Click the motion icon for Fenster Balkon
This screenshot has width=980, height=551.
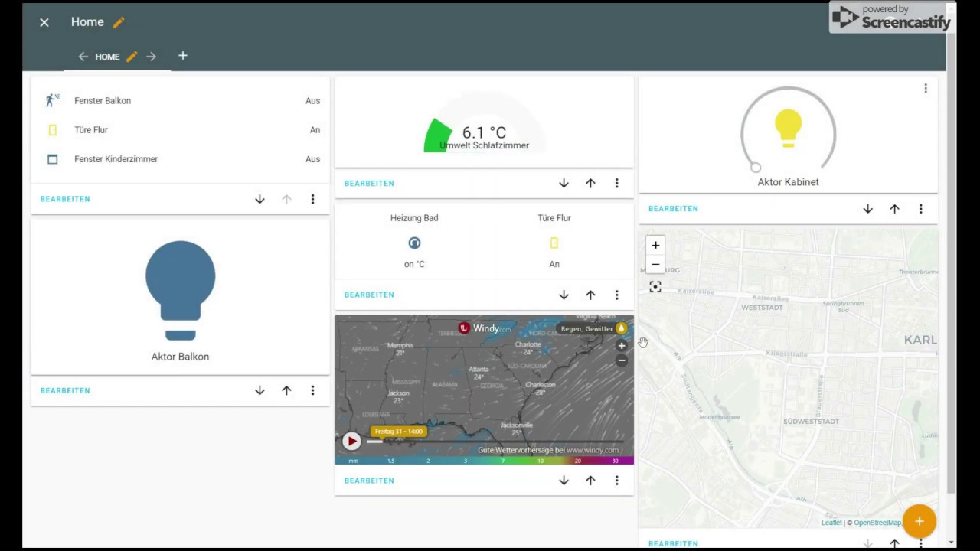point(52,100)
